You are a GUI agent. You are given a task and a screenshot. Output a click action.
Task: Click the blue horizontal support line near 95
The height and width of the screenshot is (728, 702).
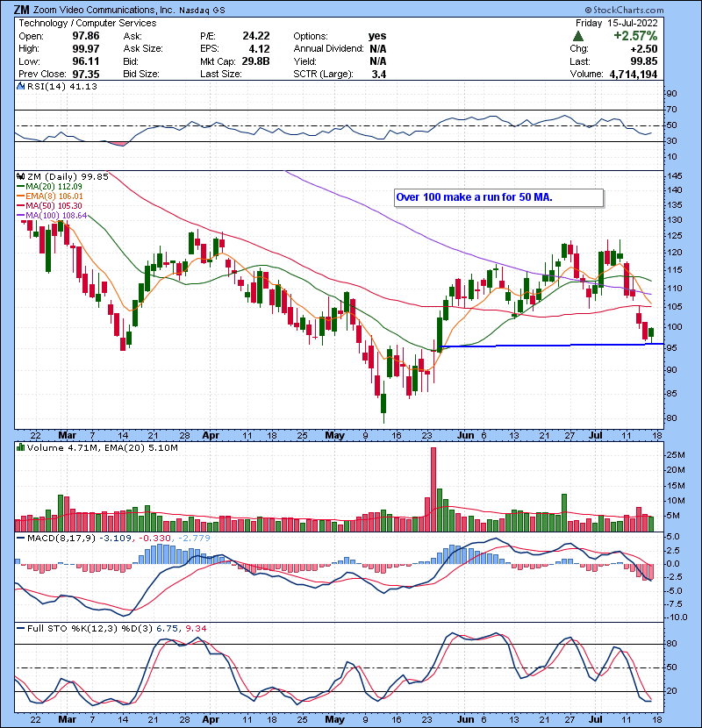[x=550, y=345]
